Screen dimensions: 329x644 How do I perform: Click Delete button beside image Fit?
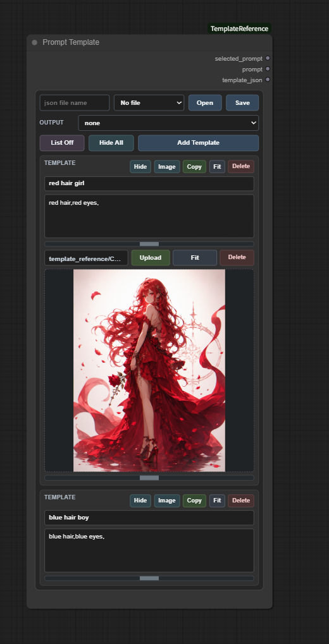pyautogui.click(x=237, y=257)
